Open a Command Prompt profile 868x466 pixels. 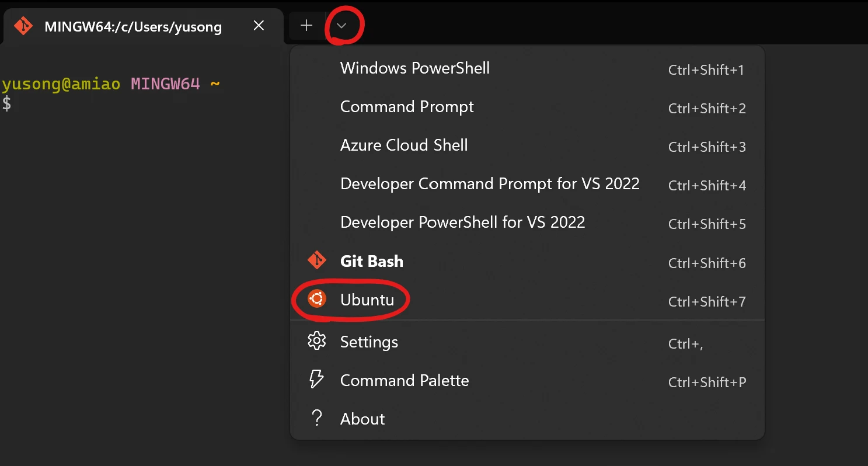407,107
